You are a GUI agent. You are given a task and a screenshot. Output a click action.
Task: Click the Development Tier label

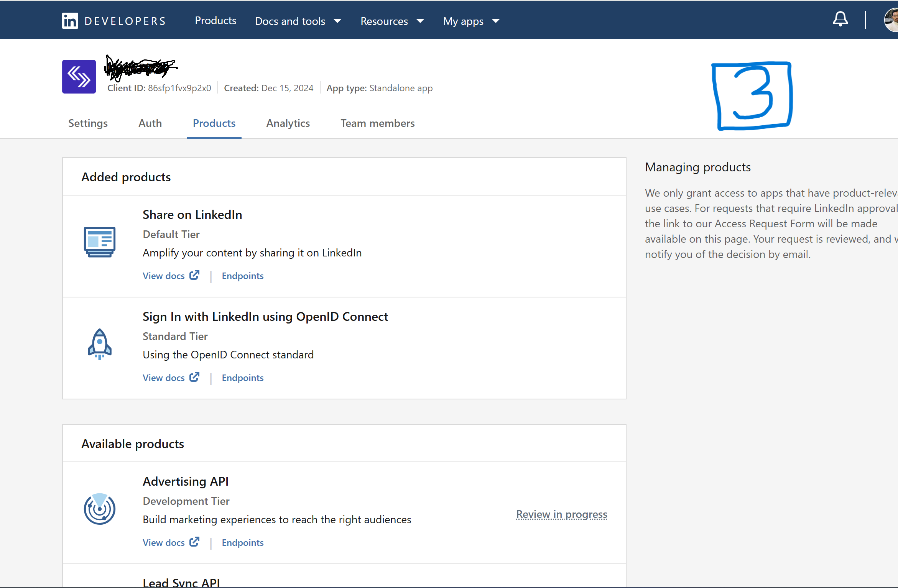pyautogui.click(x=186, y=501)
